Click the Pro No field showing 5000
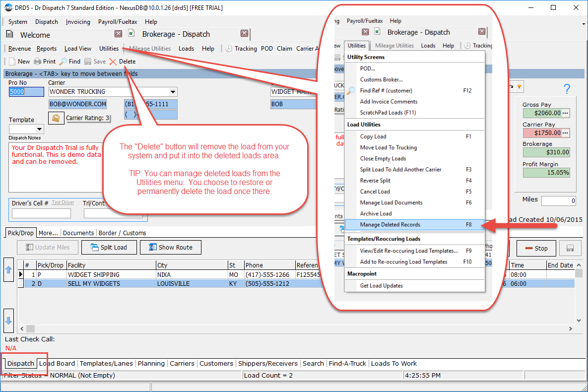Image resolution: width=588 pixels, height=392 pixels. tap(26, 91)
